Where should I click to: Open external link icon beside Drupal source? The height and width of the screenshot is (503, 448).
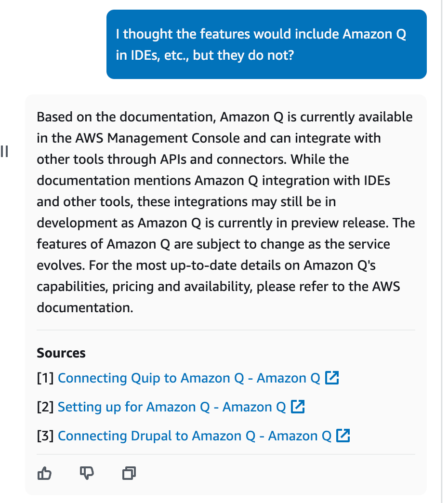tap(343, 436)
